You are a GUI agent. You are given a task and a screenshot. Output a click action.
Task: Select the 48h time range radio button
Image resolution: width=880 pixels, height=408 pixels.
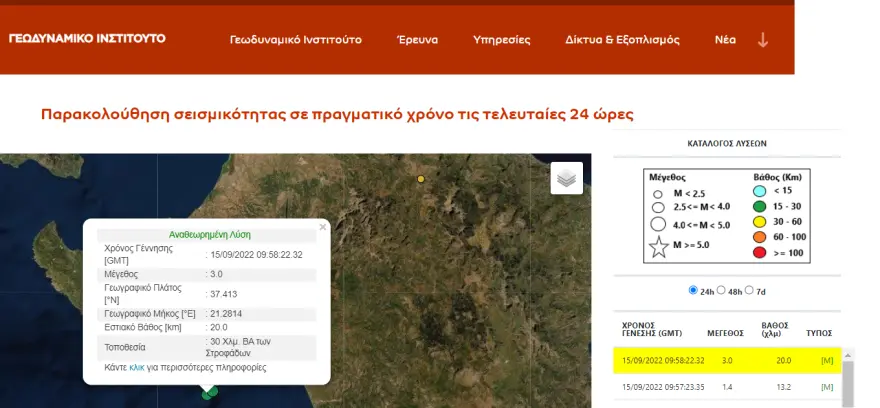coord(721,291)
